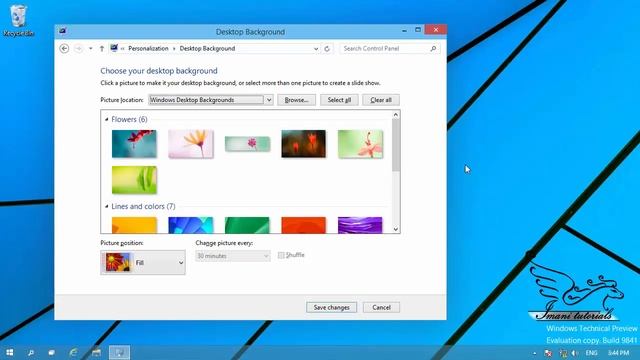The height and width of the screenshot is (360, 640).
Task: Click the wallpaper list scrollbar thumb
Action: pos(396,145)
